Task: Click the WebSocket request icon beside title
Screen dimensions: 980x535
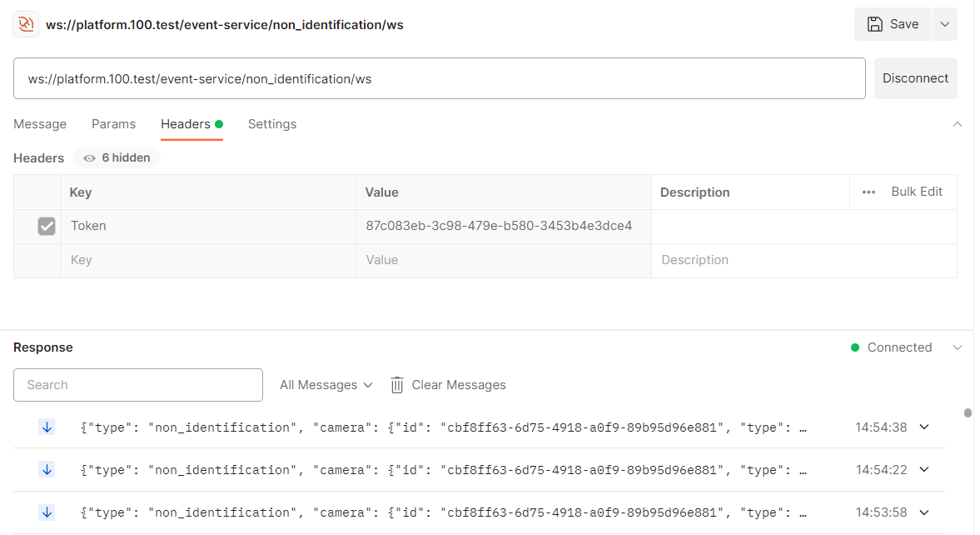Action: point(26,24)
